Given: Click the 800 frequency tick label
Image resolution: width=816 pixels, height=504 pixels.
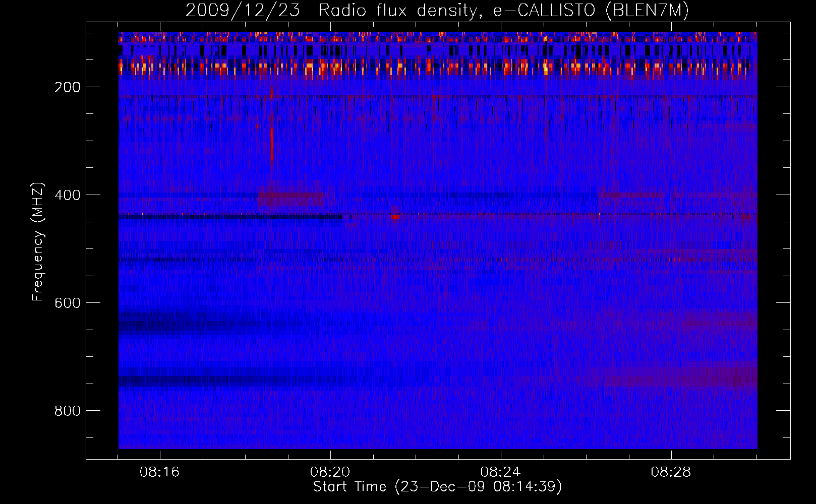Looking at the screenshot, I should pyautogui.click(x=68, y=411).
